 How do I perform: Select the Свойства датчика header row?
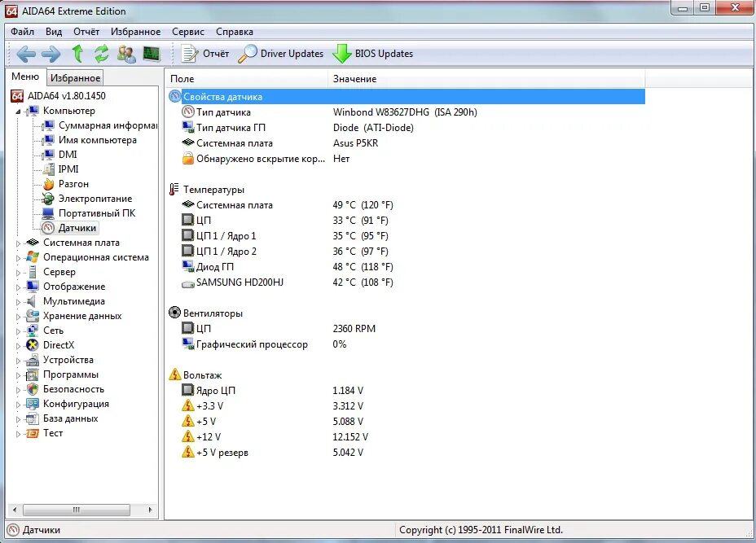406,96
